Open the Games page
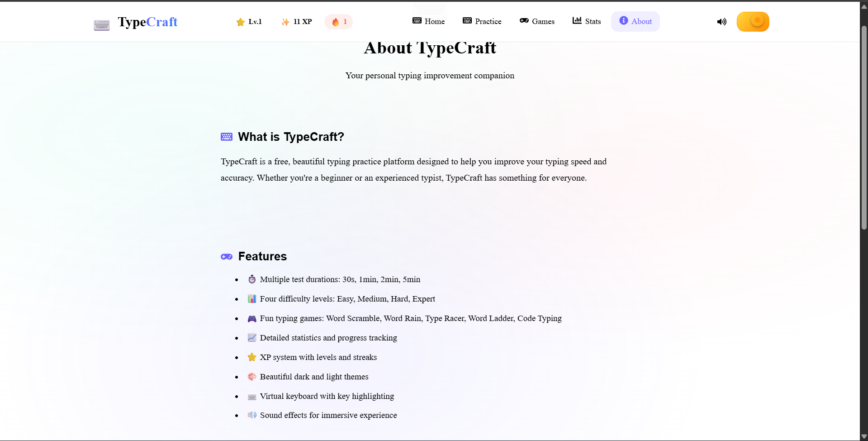The height and width of the screenshot is (441, 868). point(537,21)
